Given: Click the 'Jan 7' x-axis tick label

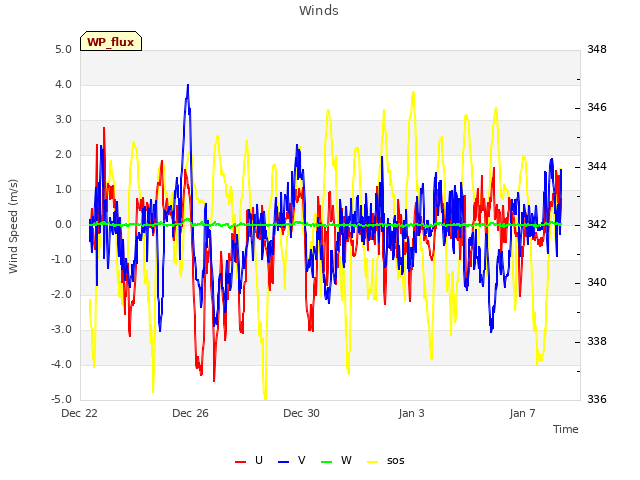Looking at the screenshot, I should (522, 413).
